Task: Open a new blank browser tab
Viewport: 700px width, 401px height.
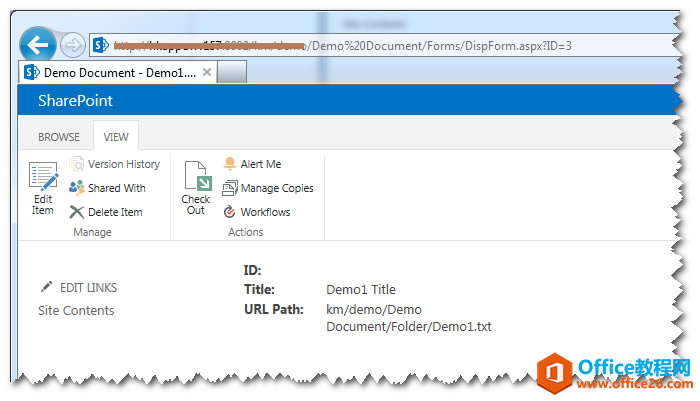Action: [232, 72]
